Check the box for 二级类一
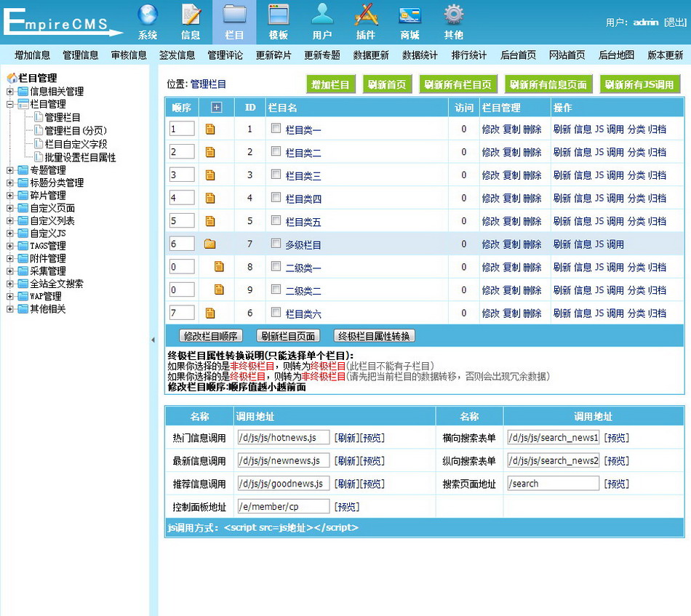 click(x=276, y=265)
